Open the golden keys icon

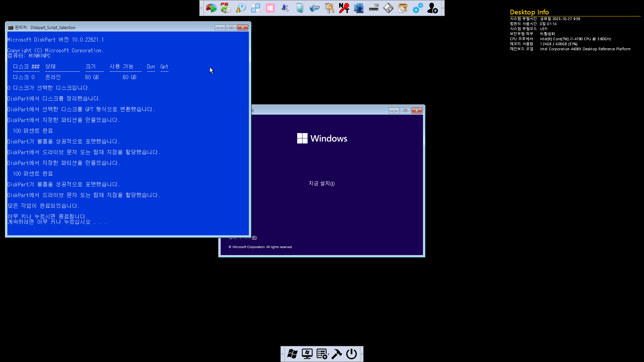point(329,8)
